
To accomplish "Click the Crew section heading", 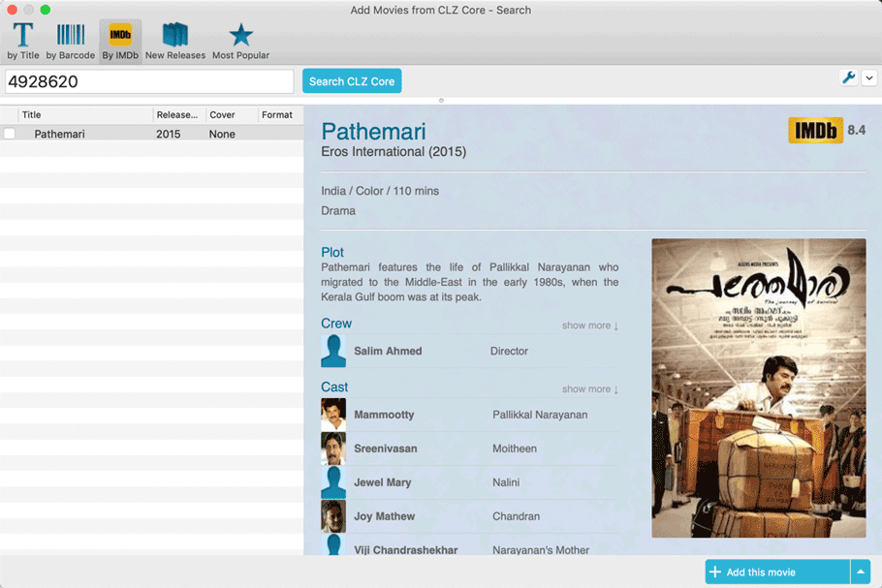I will click(336, 324).
